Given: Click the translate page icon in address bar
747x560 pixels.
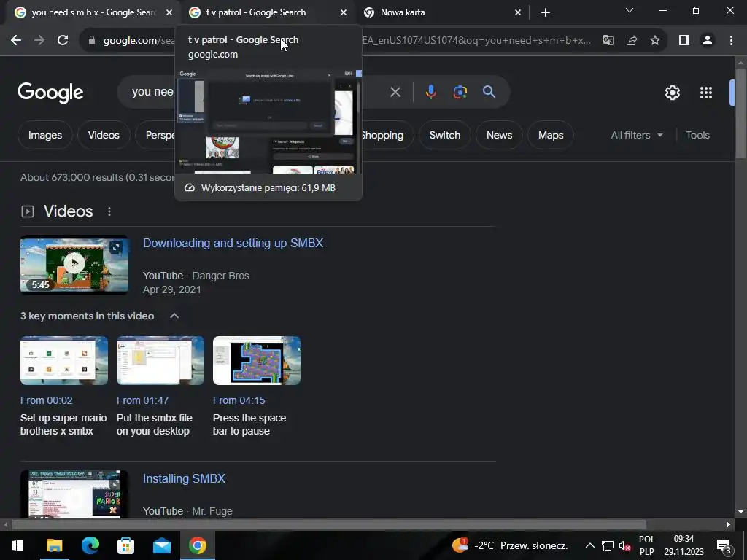Looking at the screenshot, I should [x=608, y=41].
